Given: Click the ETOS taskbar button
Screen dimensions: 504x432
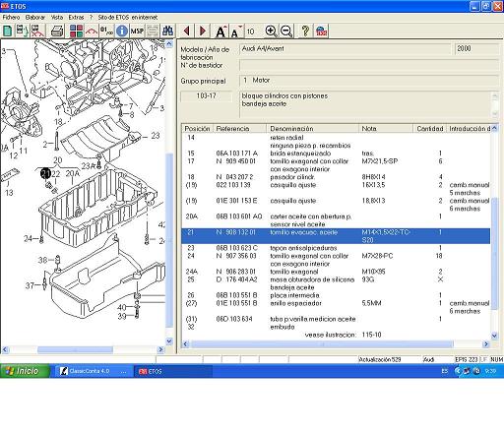Looking at the screenshot, I should tap(173, 371).
